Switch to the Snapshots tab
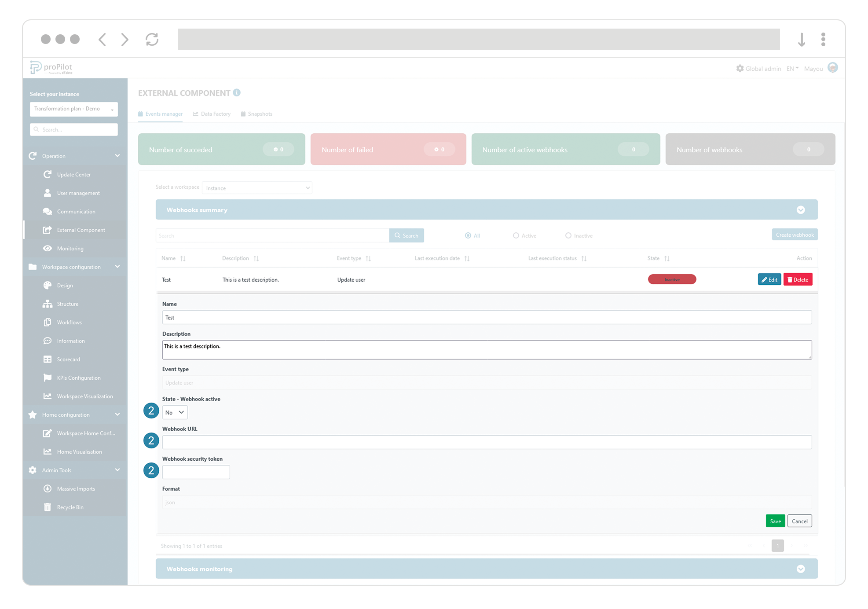This screenshot has width=868, height=609. tap(260, 114)
